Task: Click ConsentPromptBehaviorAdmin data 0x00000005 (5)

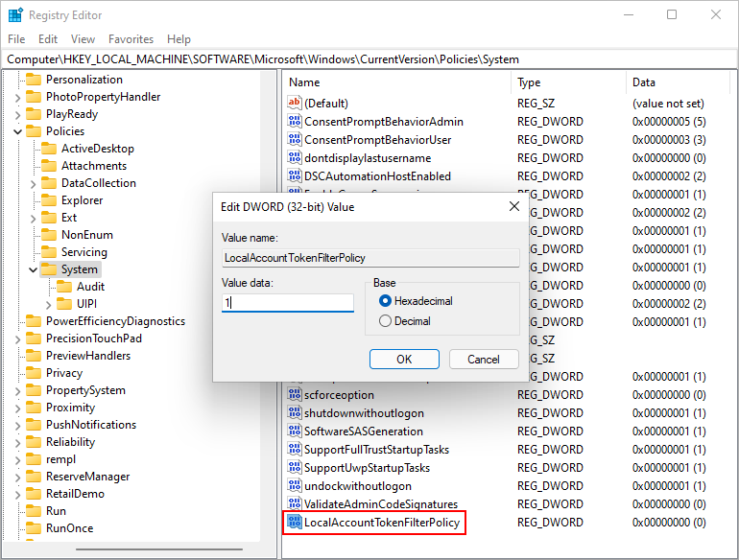Action: point(669,122)
